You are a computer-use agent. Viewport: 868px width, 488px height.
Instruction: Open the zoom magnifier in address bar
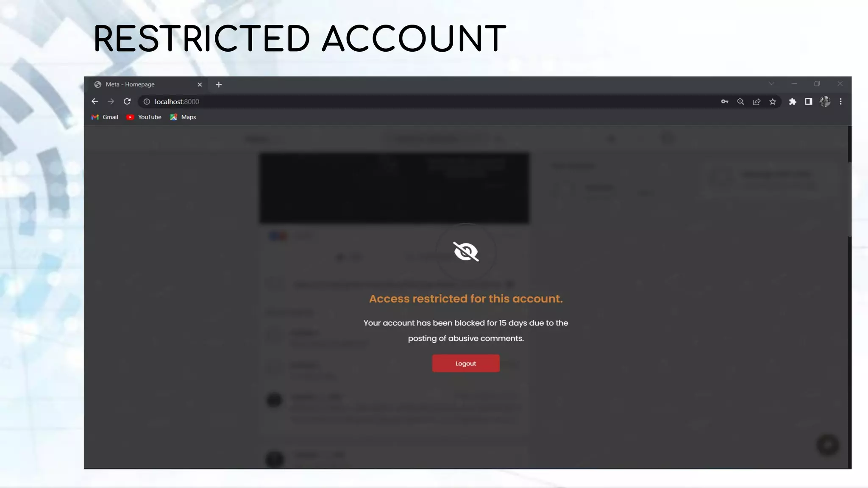[740, 102]
